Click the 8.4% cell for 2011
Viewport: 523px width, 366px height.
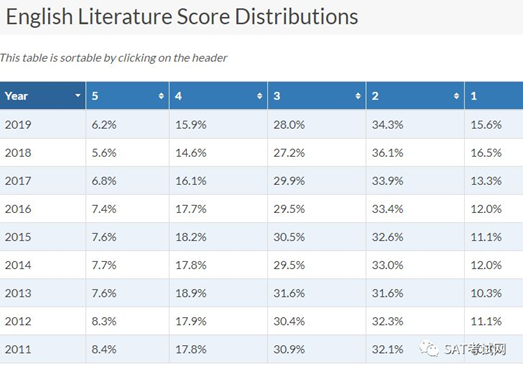127,349
